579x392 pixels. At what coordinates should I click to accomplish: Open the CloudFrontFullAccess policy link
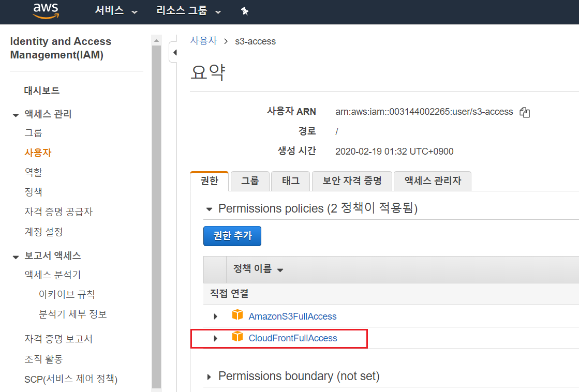[x=293, y=338]
